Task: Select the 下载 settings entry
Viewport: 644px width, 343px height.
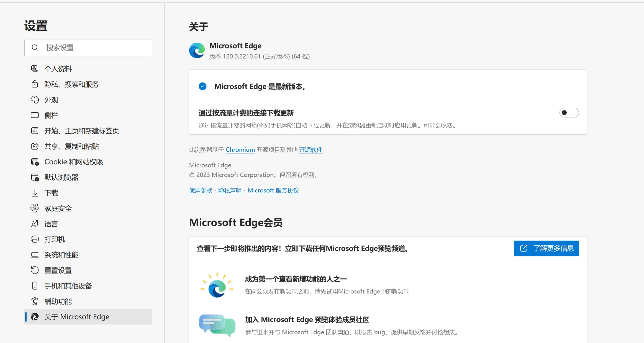Action: pyautogui.click(x=88, y=193)
